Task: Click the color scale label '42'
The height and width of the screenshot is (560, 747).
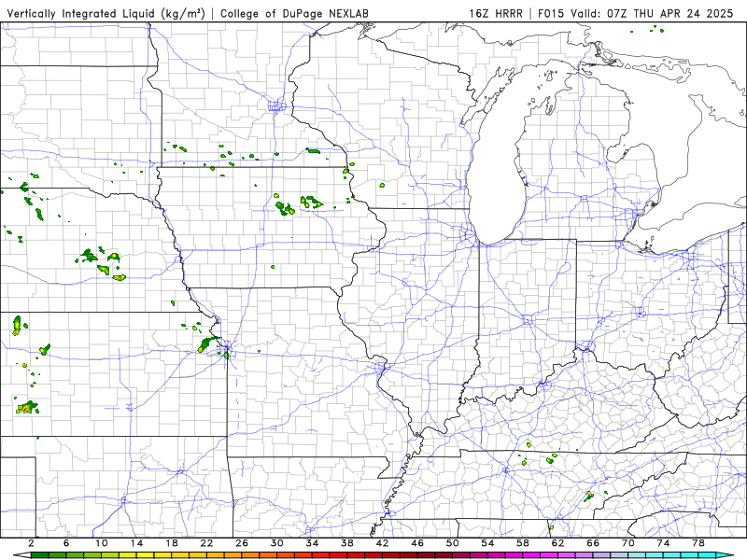Action: [382, 543]
